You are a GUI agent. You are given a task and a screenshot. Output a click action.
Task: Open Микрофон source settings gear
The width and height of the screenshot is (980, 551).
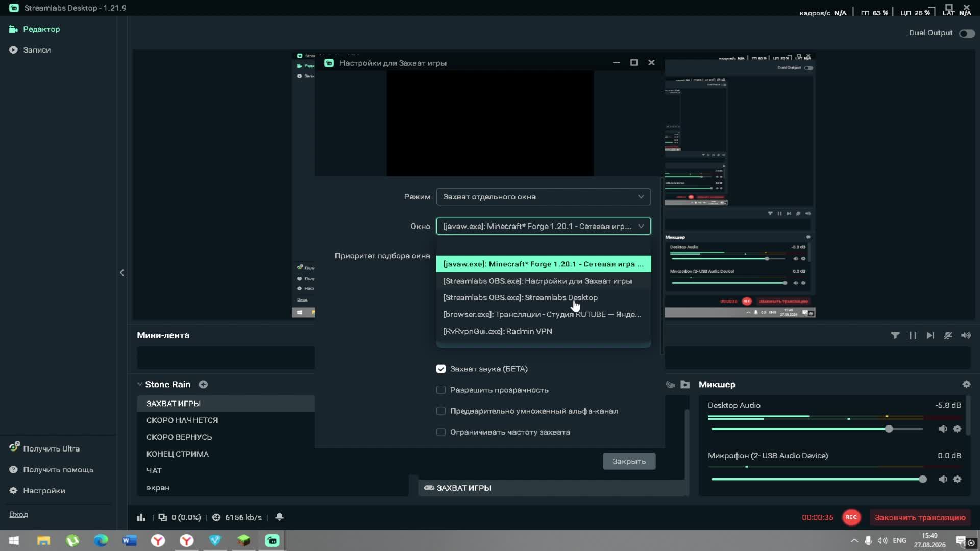957,479
